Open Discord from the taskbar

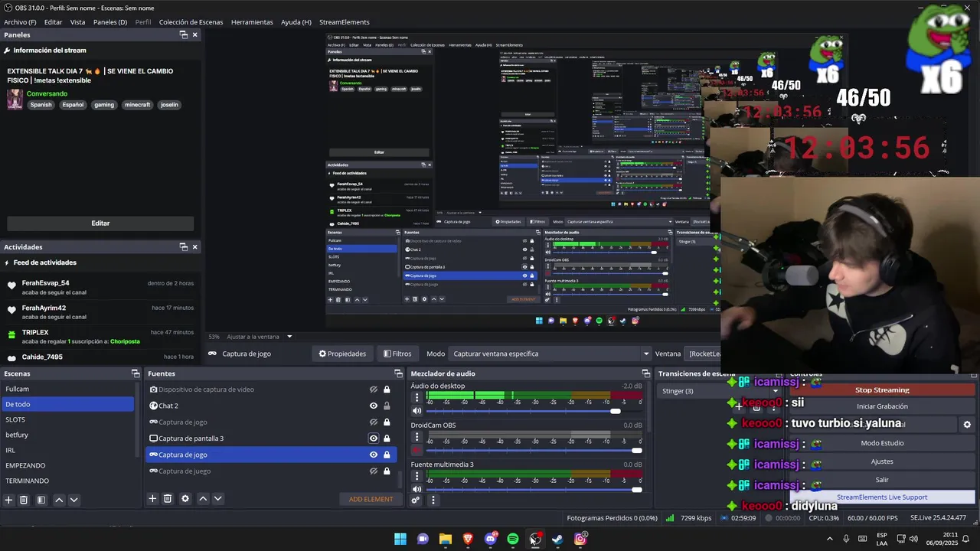(491, 539)
